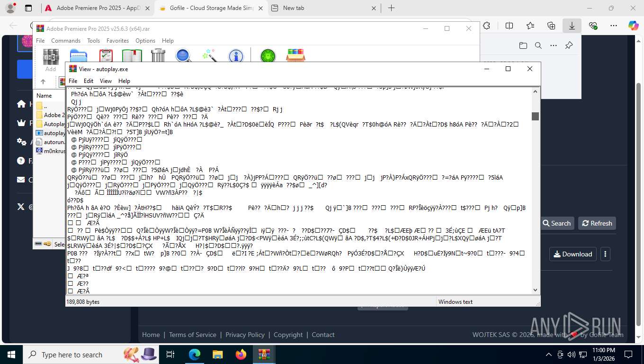Open WinRAR's Options menu
Image resolution: width=644 pixels, height=364 pixels.
pos(145,41)
